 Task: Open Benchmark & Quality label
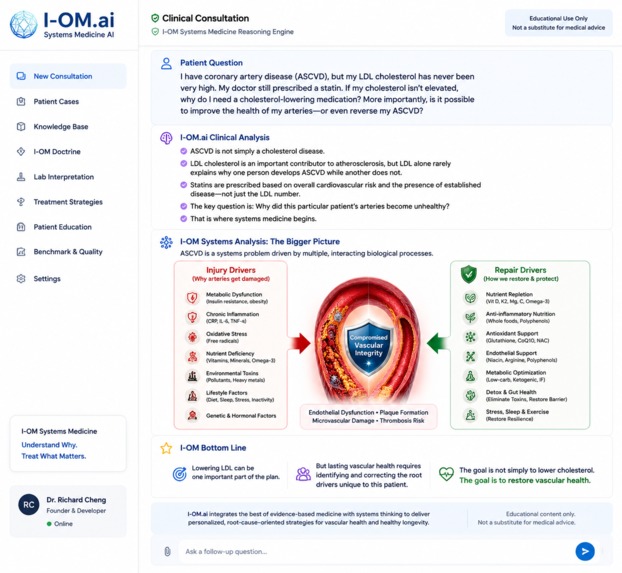68,252
